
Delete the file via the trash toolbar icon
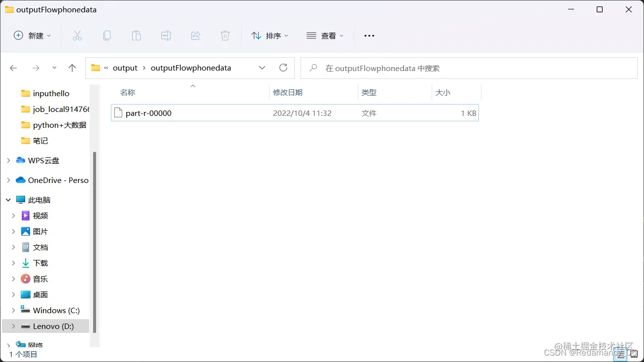[x=225, y=35]
